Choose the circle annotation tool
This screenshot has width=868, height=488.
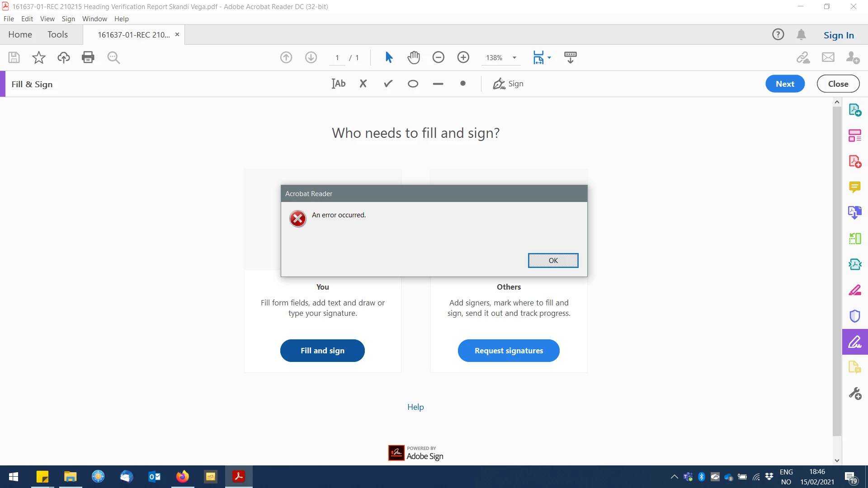(x=413, y=84)
